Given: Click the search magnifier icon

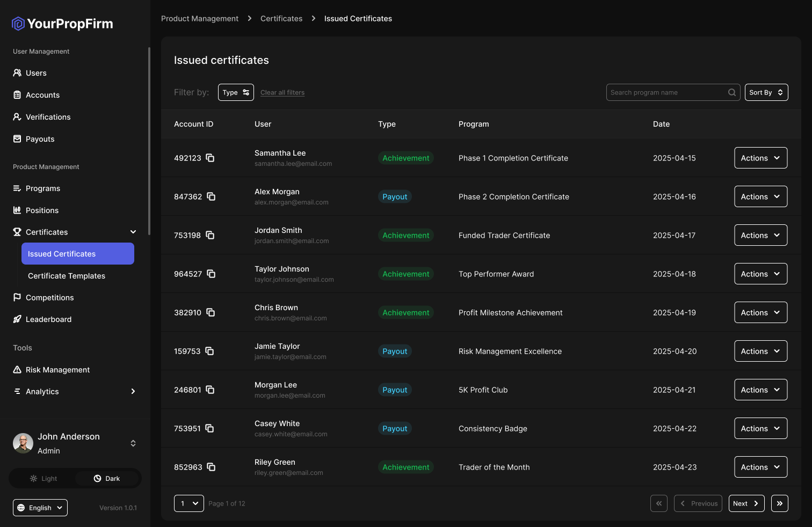Looking at the screenshot, I should coord(731,92).
